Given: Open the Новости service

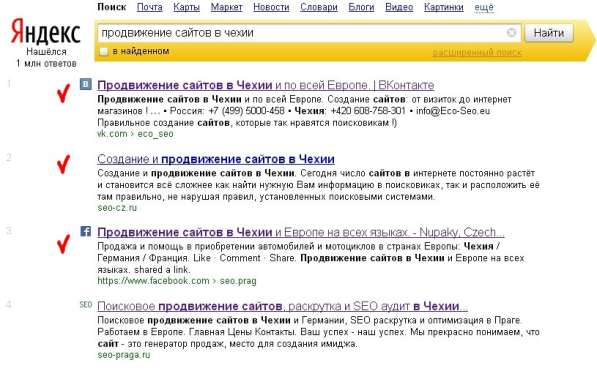Looking at the screenshot, I should (271, 7).
